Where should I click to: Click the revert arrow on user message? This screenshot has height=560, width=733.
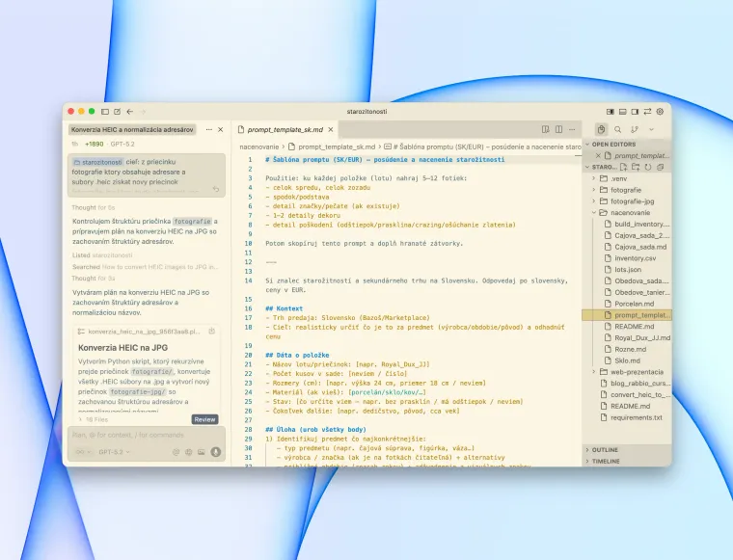[216, 189]
